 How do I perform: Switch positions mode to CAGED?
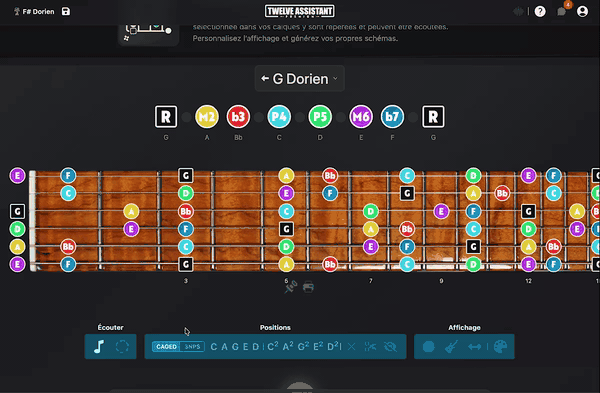pos(166,347)
